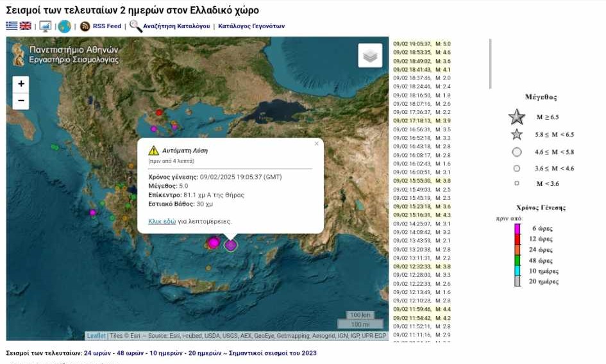Close the earthquake info popup
This screenshot has height=364, width=606.
317,144
